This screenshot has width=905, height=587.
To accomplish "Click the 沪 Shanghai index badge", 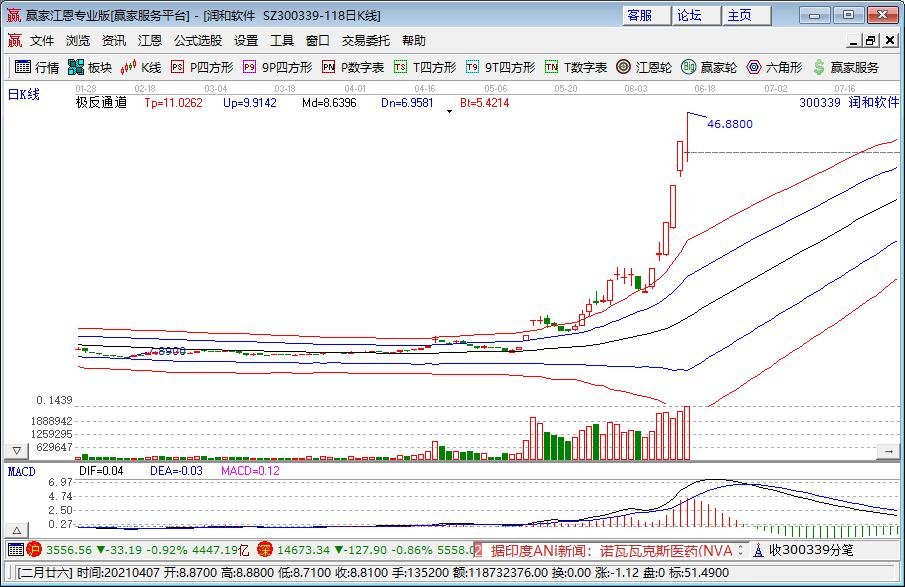I will pyautogui.click(x=33, y=549).
